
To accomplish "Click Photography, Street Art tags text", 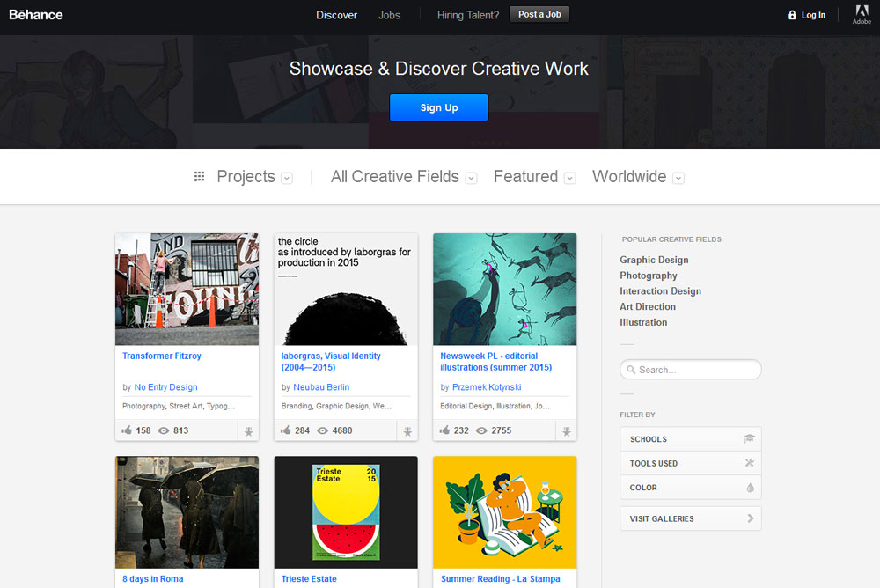I will (179, 406).
